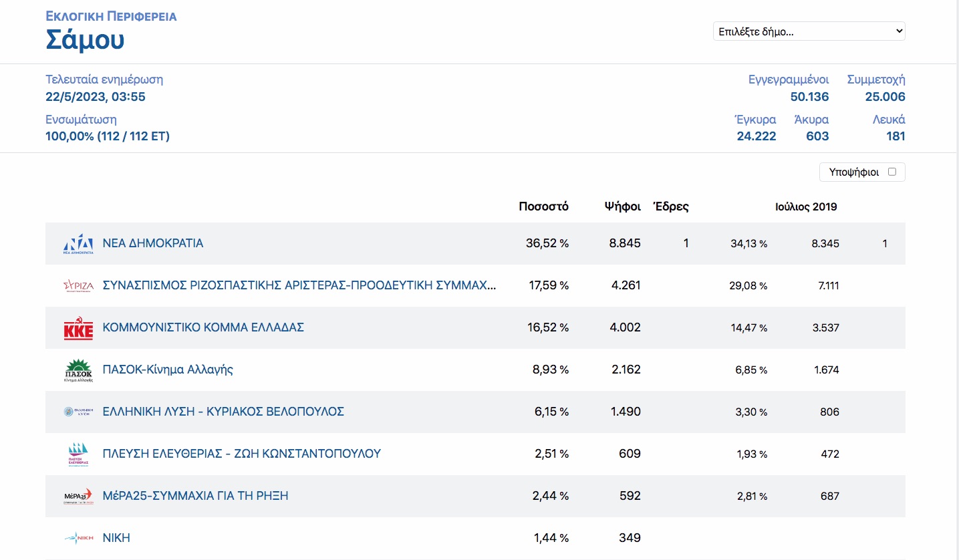Click the Ιούλιος 2019 column header
959x560 pixels.
click(806, 206)
